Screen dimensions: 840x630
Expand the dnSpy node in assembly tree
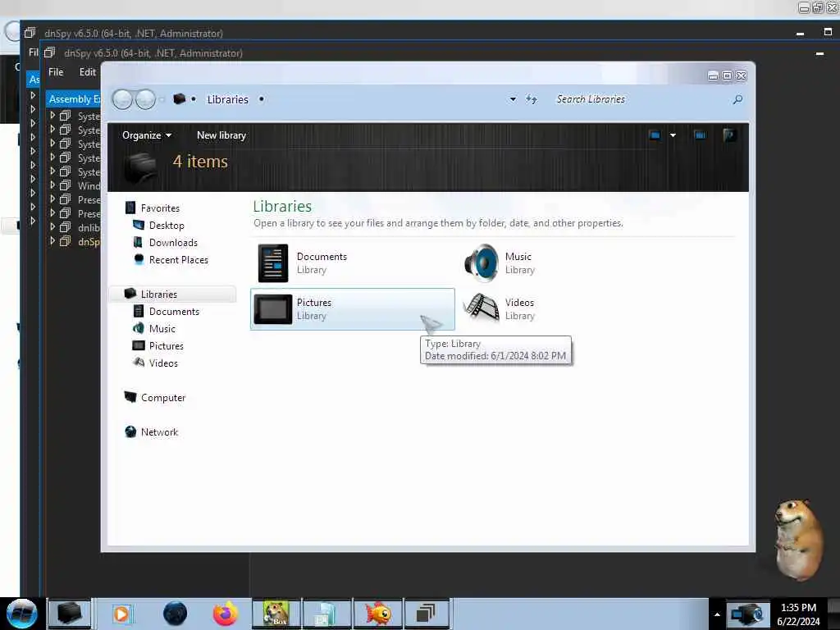(x=52, y=241)
